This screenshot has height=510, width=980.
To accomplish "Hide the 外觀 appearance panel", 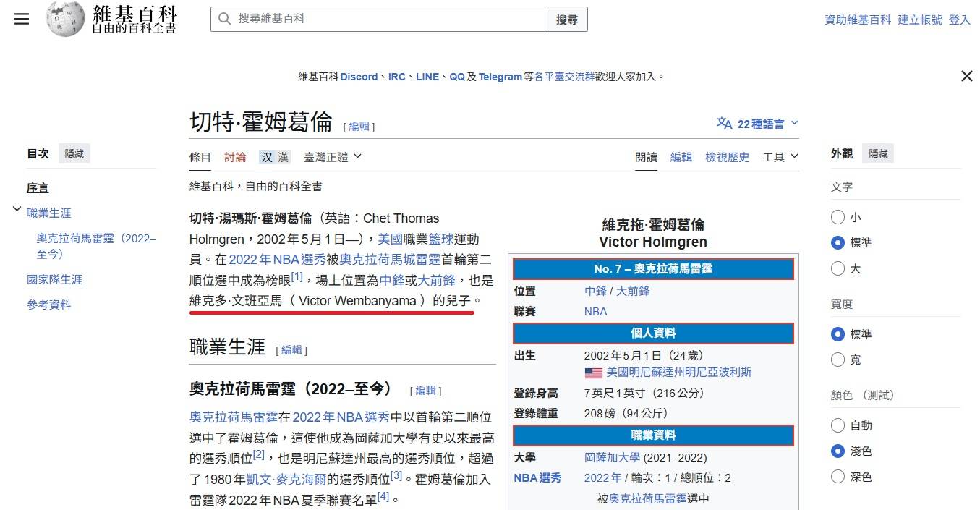I will tap(878, 153).
